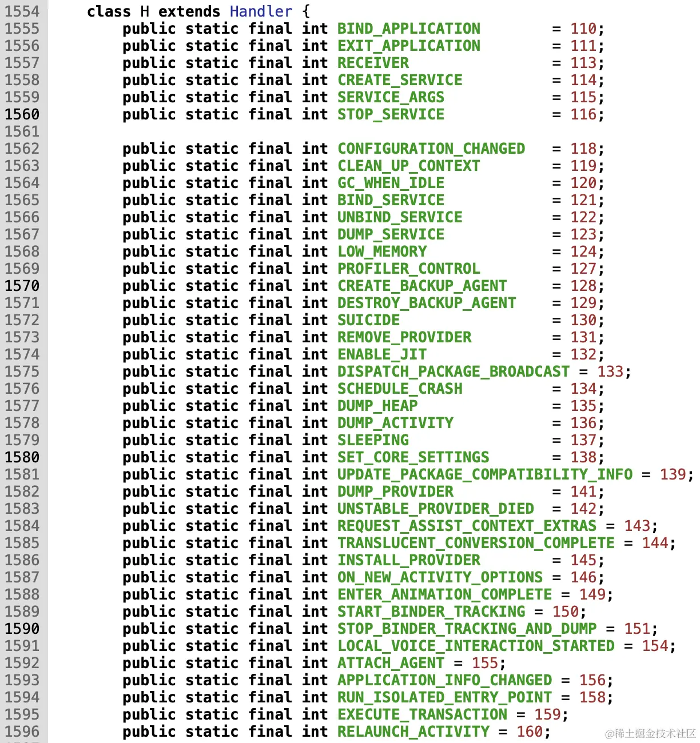Click line number 1562

pyautogui.click(x=22, y=149)
